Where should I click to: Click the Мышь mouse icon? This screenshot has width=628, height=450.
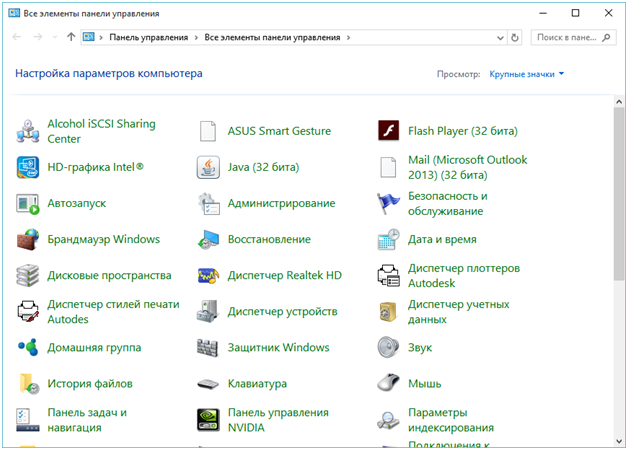[x=388, y=383]
